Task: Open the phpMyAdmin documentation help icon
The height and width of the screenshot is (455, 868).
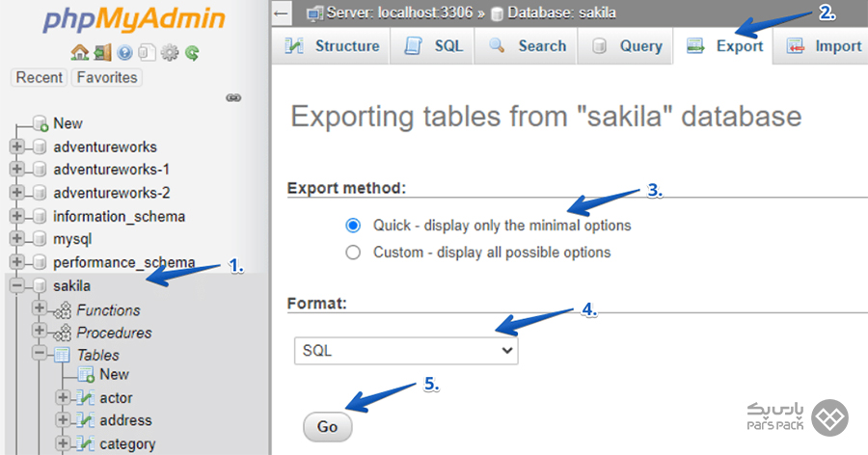Action: (x=125, y=53)
